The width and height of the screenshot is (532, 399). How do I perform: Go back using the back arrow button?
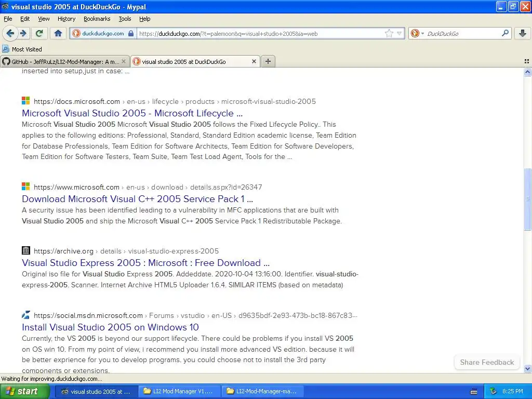[10, 33]
